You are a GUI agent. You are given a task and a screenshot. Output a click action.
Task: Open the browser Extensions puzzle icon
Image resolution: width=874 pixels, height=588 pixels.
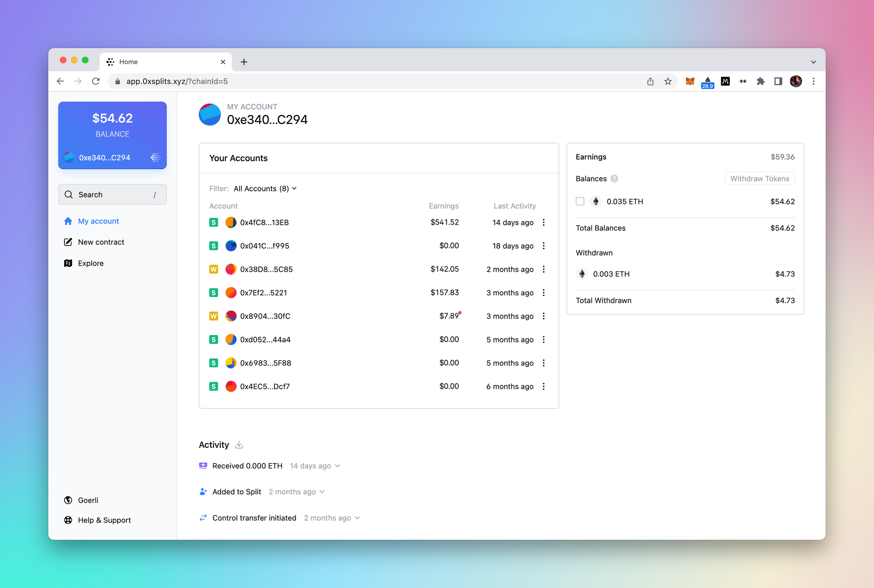pyautogui.click(x=760, y=81)
